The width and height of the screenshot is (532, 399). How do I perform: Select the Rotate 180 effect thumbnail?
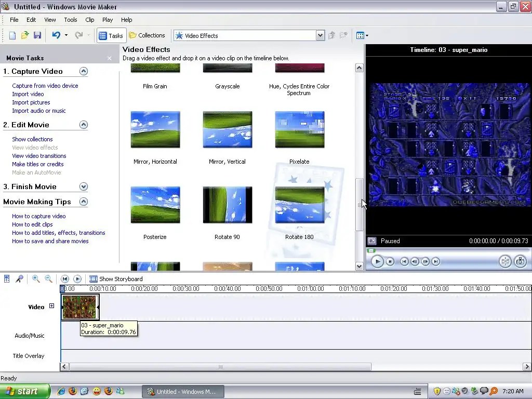[300, 205]
